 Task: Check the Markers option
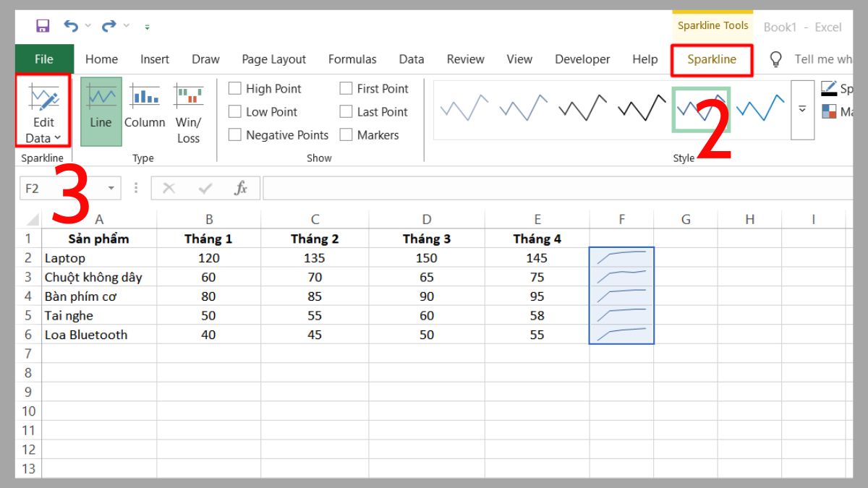[346, 134]
